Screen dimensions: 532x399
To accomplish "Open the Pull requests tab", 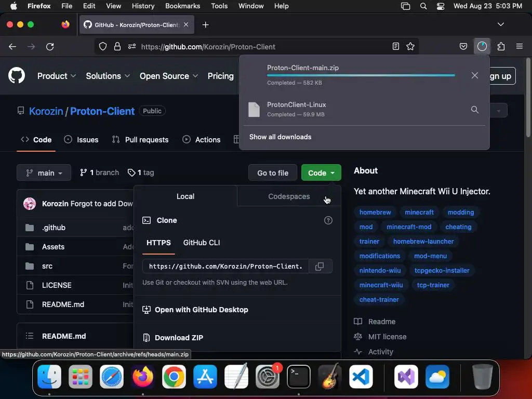I will (x=140, y=139).
